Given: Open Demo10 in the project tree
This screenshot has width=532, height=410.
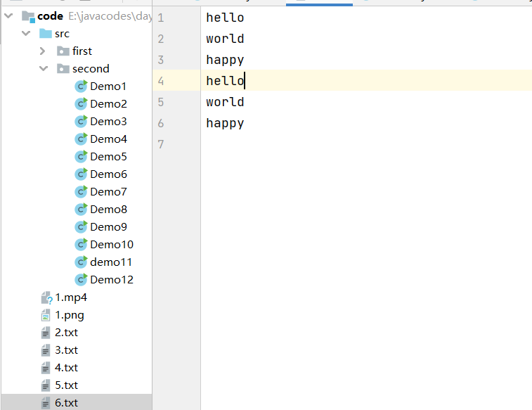Looking at the screenshot, I should [112, 244].
